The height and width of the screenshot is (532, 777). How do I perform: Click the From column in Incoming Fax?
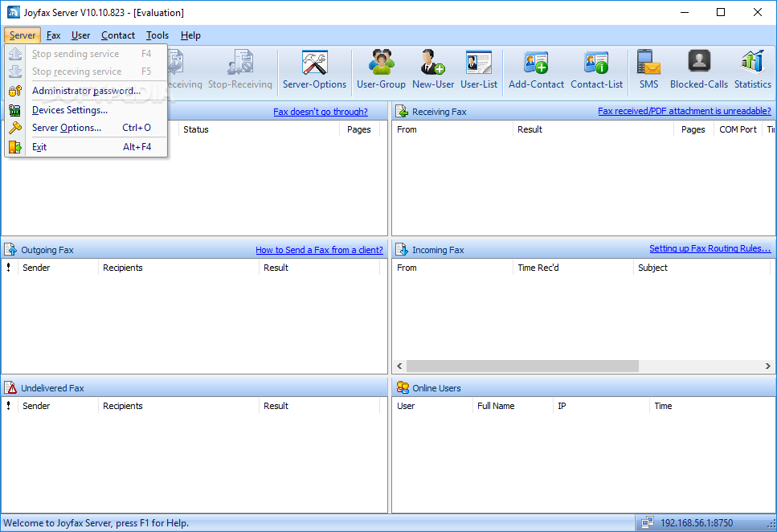[452, 268]
